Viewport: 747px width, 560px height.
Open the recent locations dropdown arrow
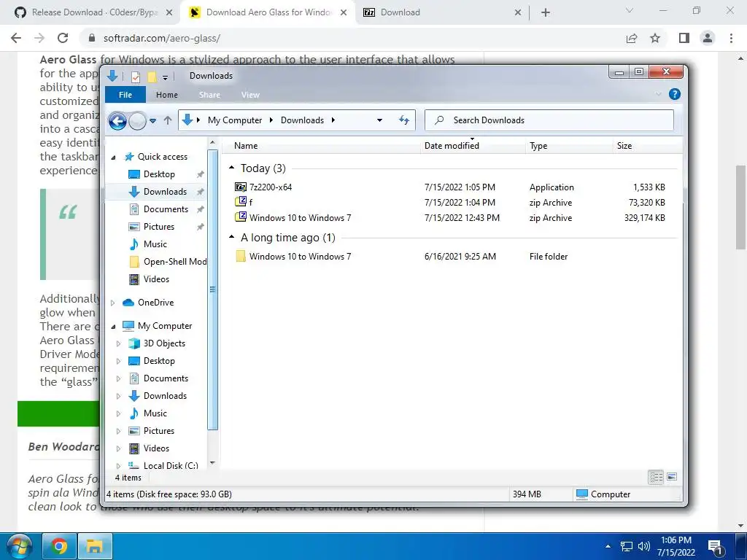click(x=153, y=121)
